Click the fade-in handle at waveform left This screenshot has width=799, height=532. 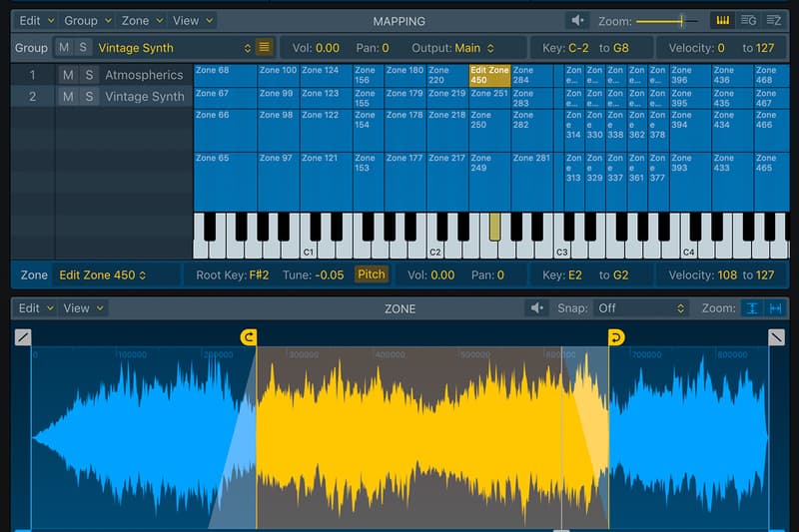(23, 337)
